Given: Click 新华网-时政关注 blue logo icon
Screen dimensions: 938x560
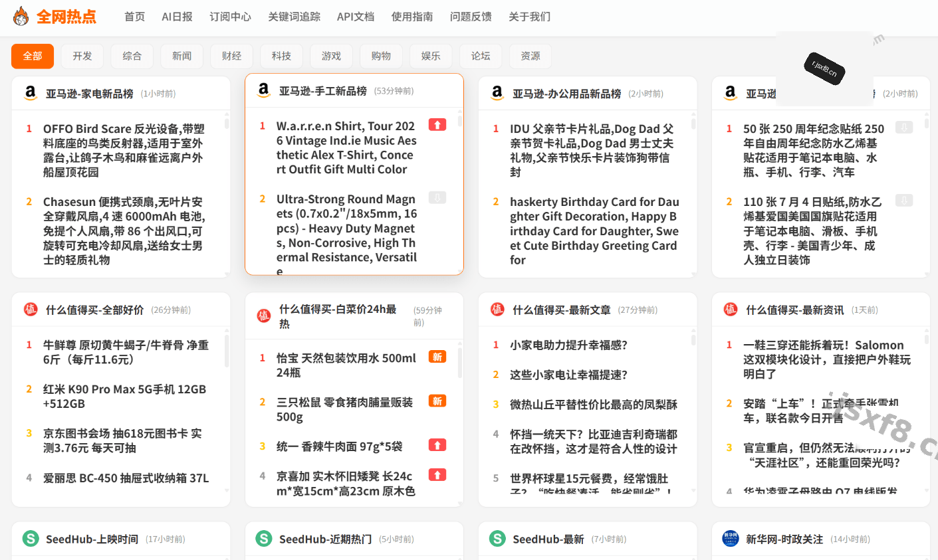Looking at the screenshot, I should [x=731, y=538].
